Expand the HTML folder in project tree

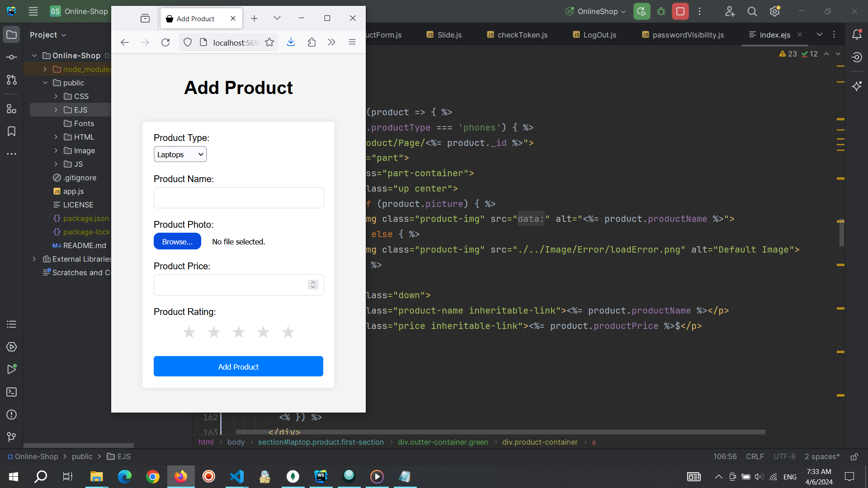pyautogui.click(x=56, y=137)
